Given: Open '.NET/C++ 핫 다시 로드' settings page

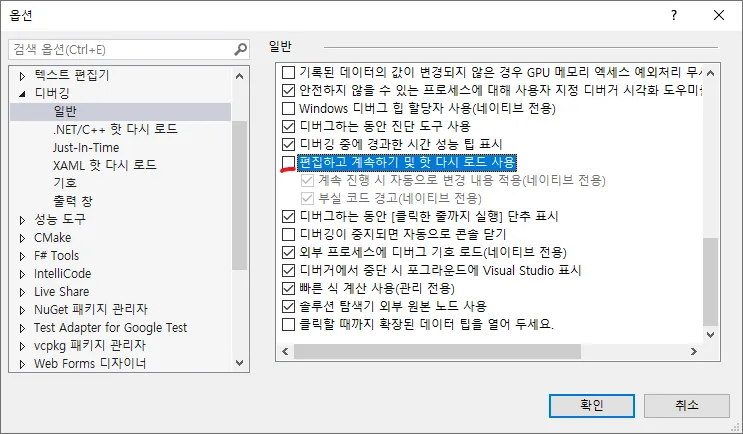Looking at the screenshot, I should (115, 129).
